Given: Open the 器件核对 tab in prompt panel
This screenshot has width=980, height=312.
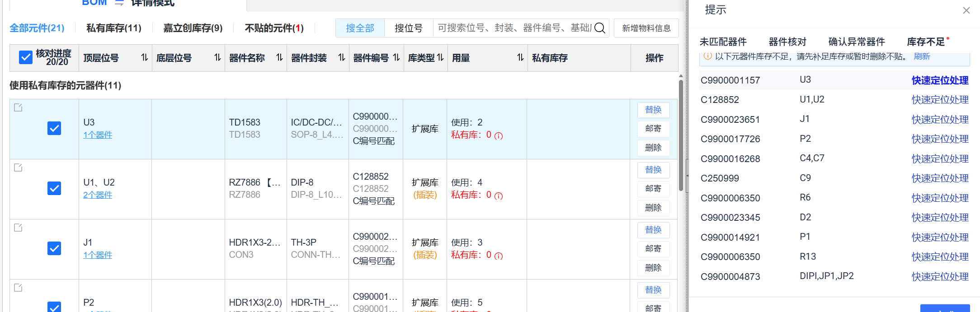Looking at the screenshot, I should [x=787, y=42].
